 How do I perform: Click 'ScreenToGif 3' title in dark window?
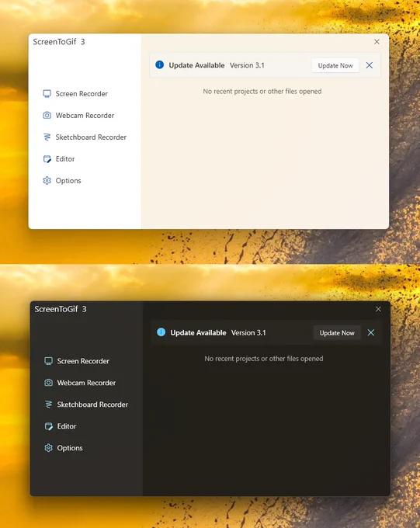click(x=61, y=309)
